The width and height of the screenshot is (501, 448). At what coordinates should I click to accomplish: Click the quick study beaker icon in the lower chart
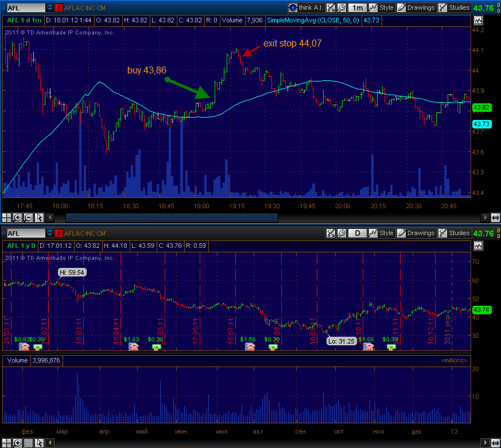tap(331, 233)
